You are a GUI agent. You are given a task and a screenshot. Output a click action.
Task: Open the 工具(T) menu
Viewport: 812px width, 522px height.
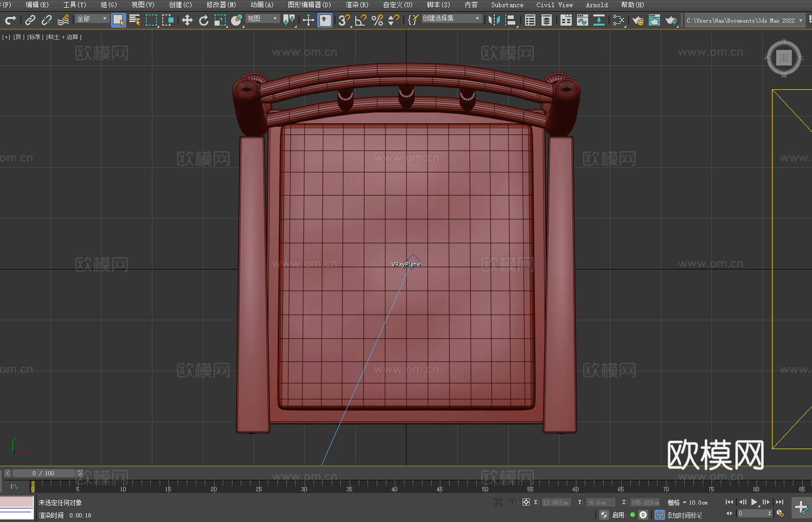pyautogui.click(x=74, y=5)
